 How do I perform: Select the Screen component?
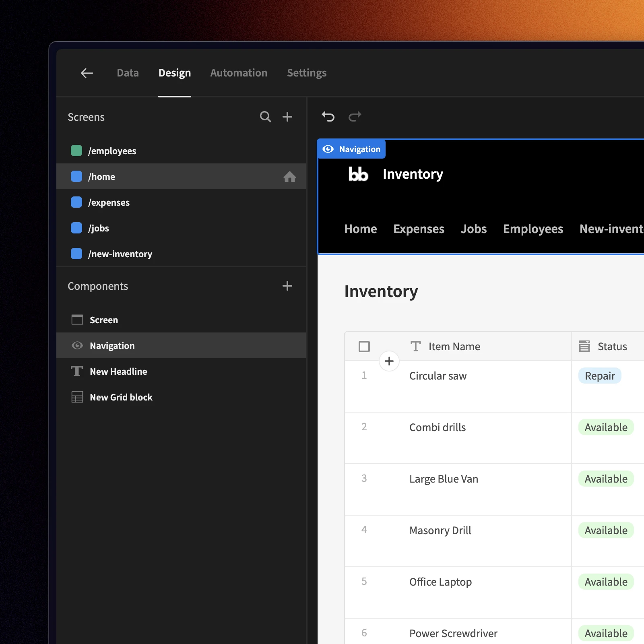(x=181, y=320)
